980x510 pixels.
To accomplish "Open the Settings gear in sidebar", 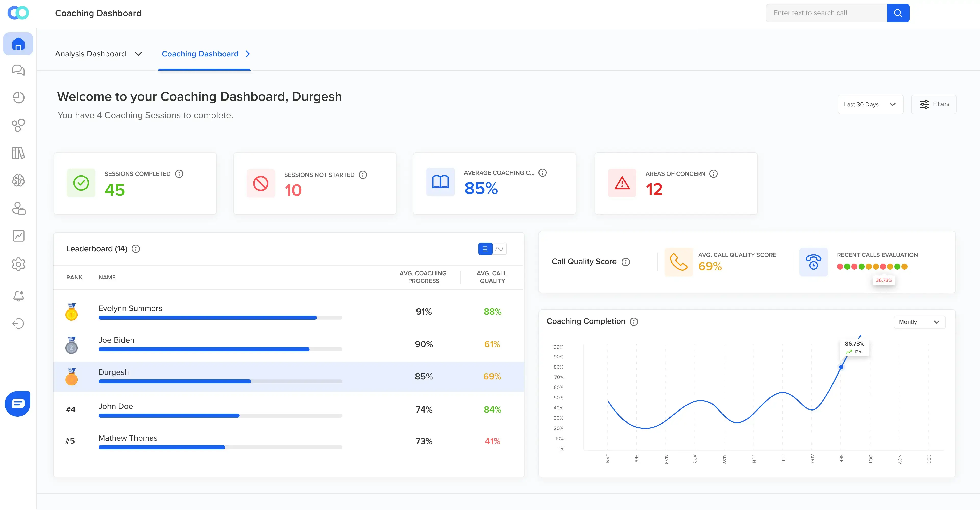I will [18, 264].
